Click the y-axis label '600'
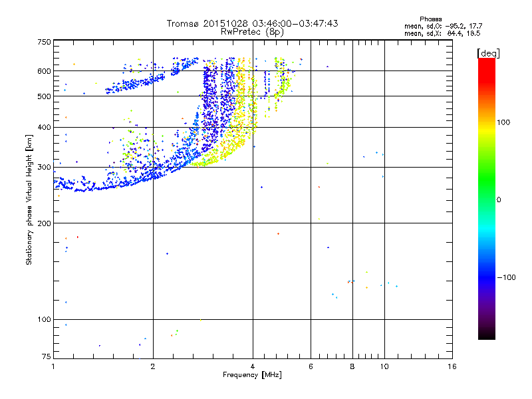 [44, 71]
